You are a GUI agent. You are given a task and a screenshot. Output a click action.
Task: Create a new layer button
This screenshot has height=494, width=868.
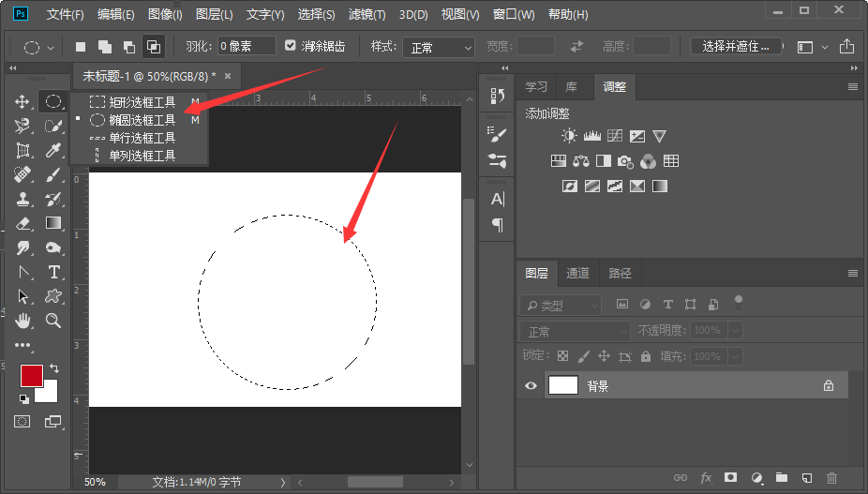(806, 477)
